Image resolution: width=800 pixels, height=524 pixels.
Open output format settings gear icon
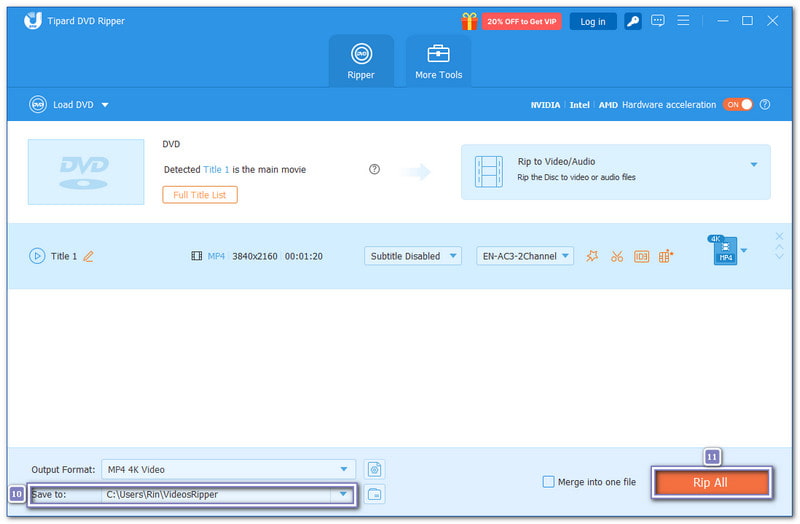374,469
